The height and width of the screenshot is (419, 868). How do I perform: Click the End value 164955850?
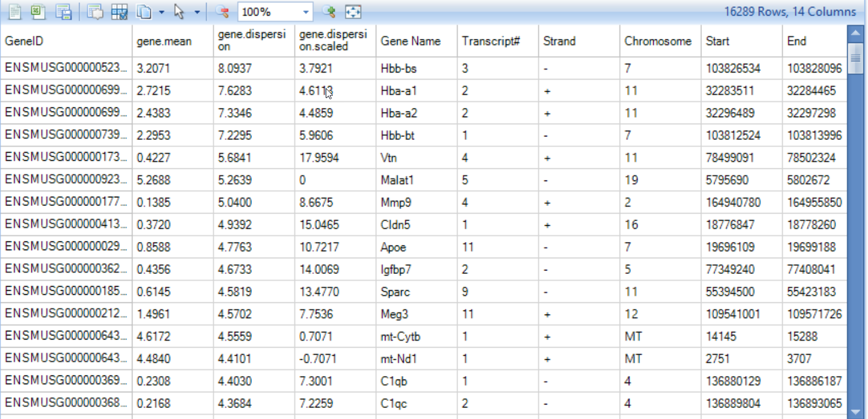815,203
